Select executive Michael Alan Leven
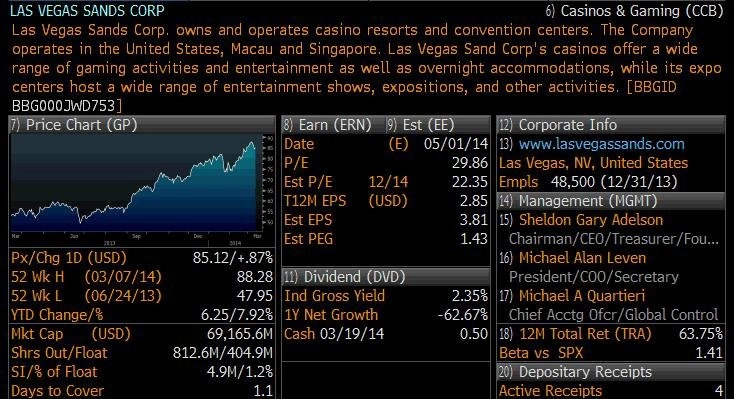Viewport: 734px width, 399px height. coord(582,258)
